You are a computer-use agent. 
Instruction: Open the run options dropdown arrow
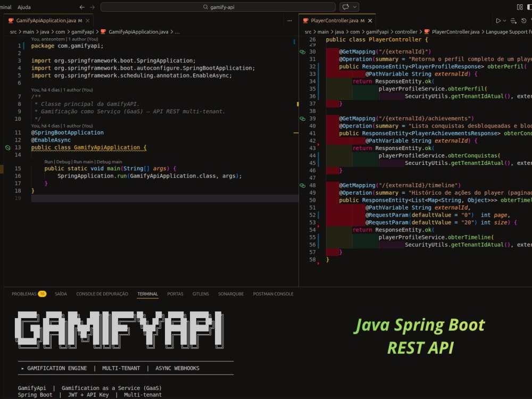point(504,21)
